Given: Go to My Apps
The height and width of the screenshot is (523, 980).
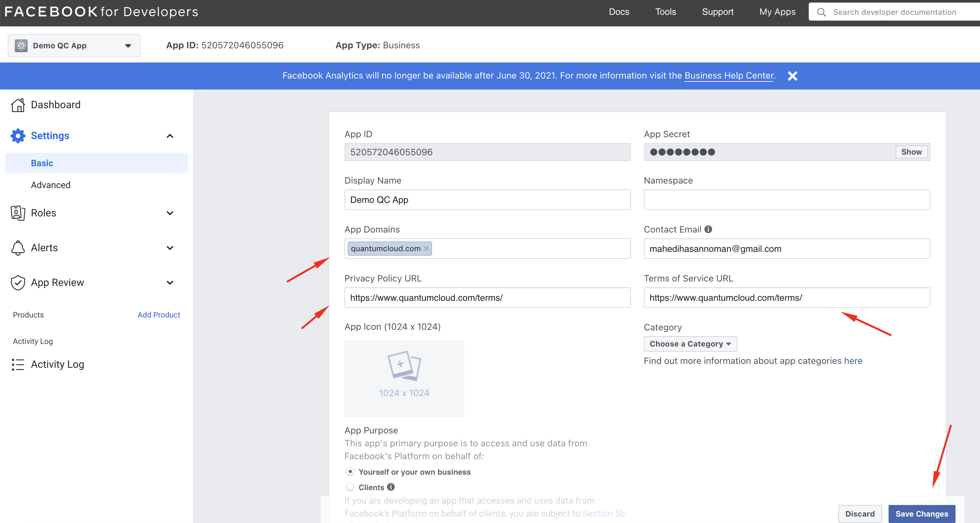Looking at the screenshot, I should (x=777, y=12).
